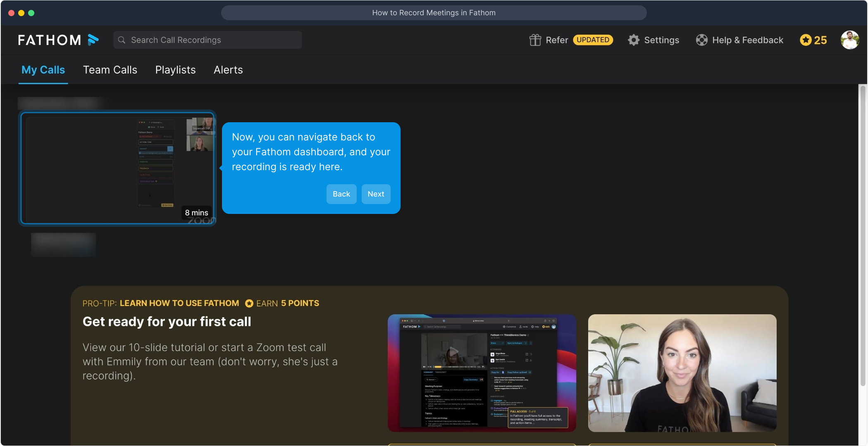
Task: Click the Settings gear icon
Action: [x=634, y=40]
